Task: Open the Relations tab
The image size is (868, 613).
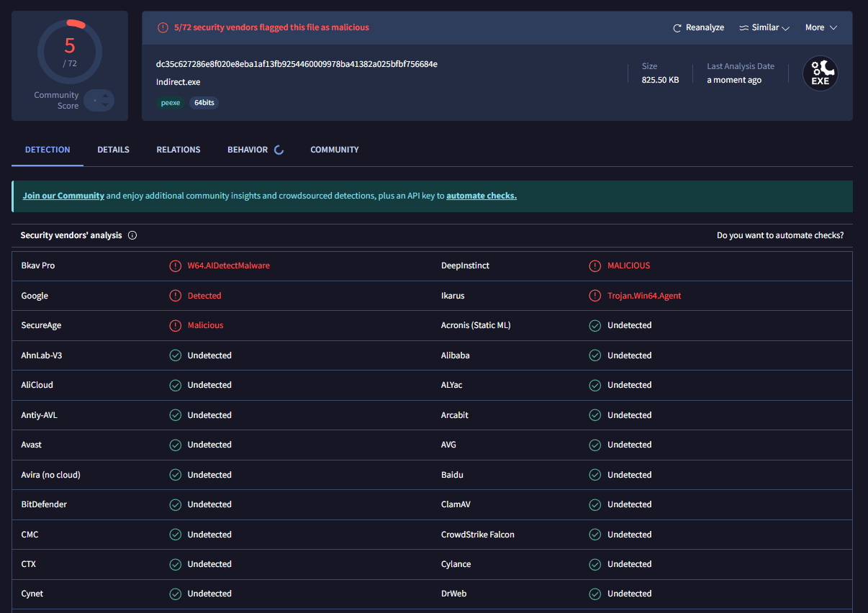Action: pos(178,150)
